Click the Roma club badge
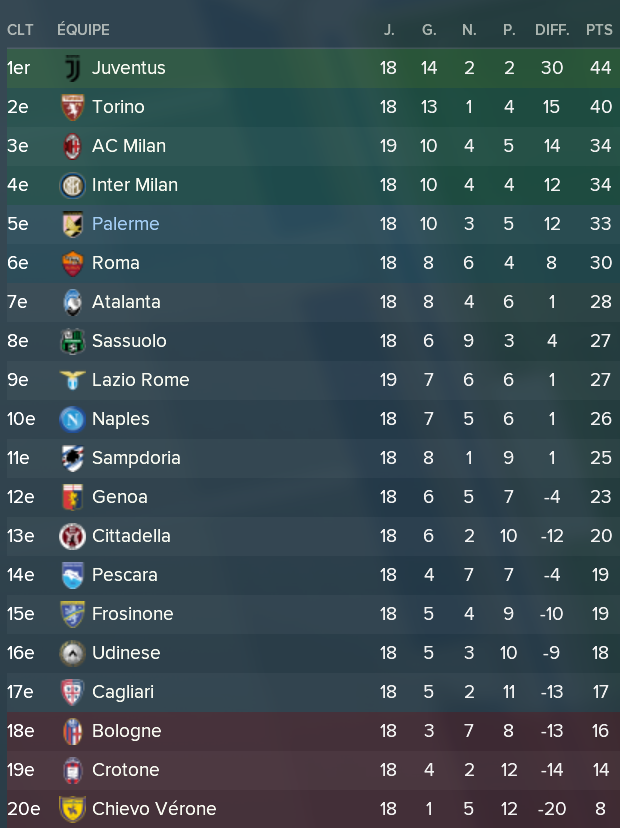The width and height of the screenshot is (620, 828). (72, 264)
